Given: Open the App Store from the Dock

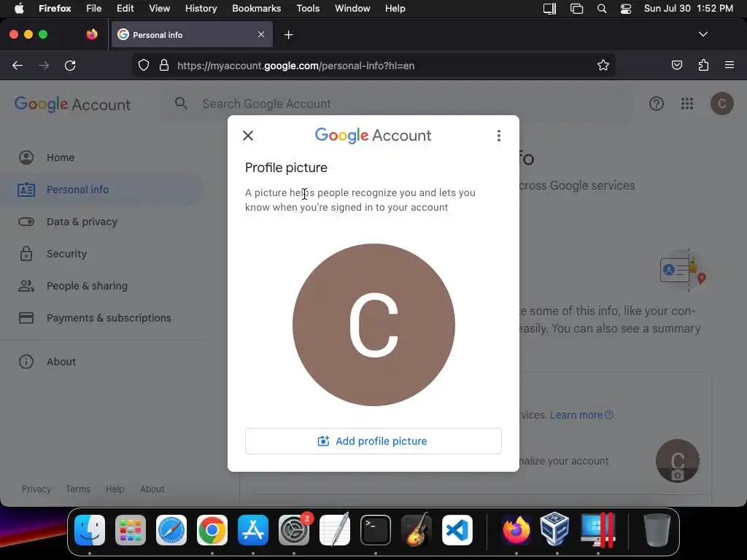Looking at the screenshot, I should [x=253, y=530].
